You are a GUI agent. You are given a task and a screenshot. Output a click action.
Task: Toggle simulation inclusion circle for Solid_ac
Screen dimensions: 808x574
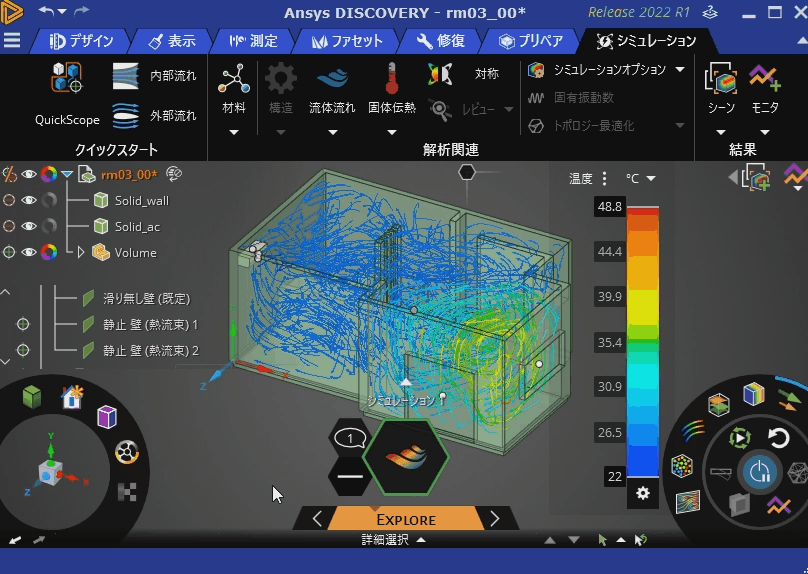click(9, 226)
